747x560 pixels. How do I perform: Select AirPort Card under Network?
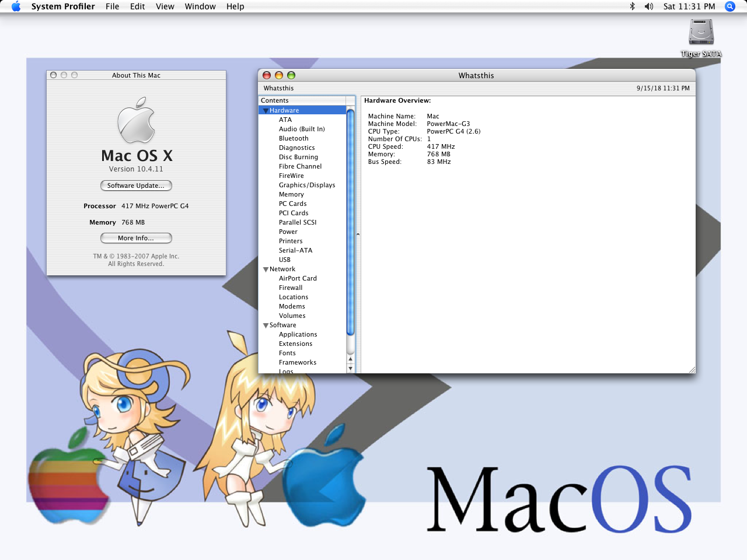pos(298,278)
